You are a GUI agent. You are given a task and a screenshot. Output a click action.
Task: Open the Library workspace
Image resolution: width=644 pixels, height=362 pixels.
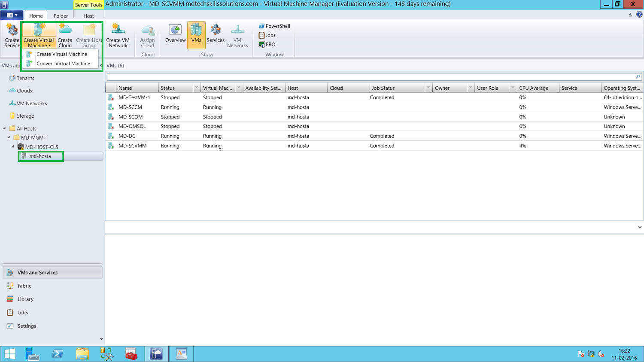point(25,299)
